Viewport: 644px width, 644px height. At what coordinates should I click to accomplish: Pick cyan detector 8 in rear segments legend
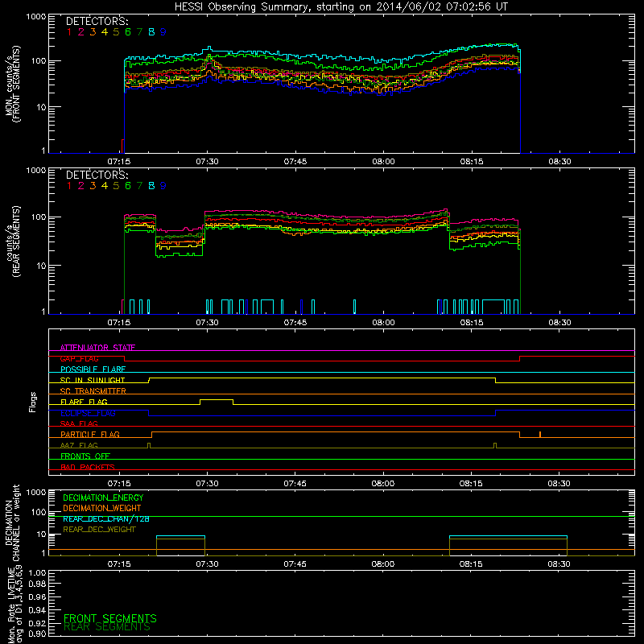[151, 186]
